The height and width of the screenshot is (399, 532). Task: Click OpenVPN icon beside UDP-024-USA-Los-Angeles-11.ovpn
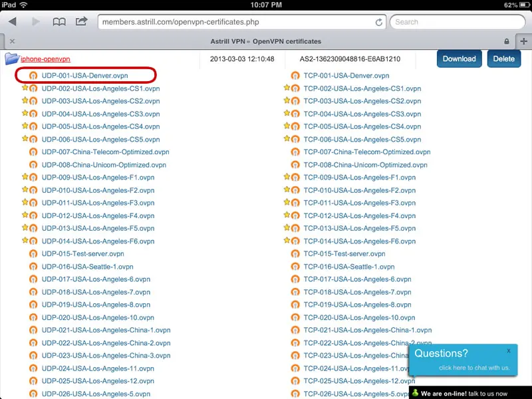[33, 368]
